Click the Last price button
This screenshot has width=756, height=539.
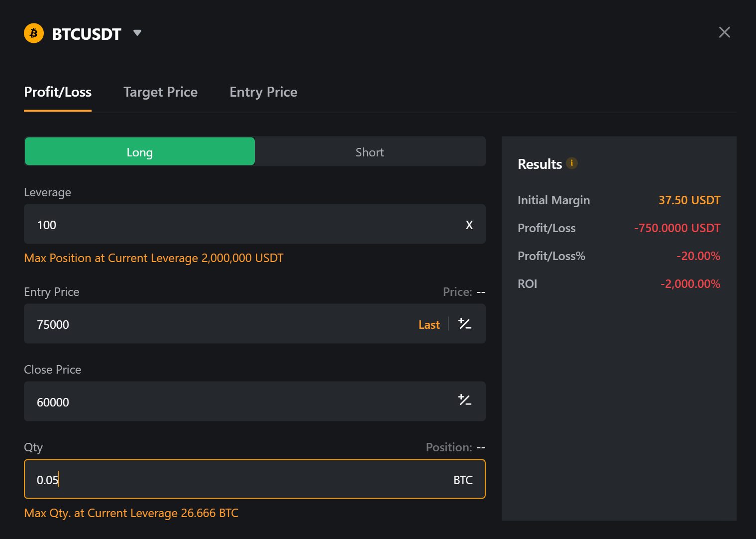429,325
